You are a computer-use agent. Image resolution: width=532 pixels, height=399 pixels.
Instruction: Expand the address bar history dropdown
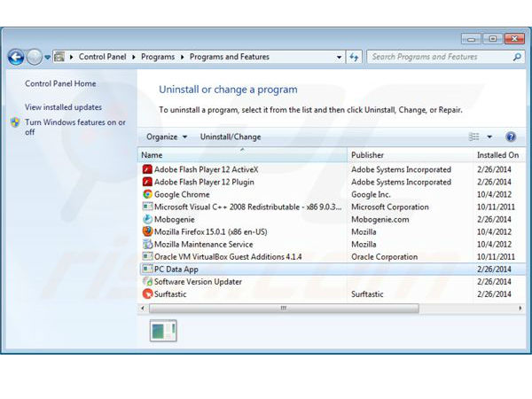pyautogui.click(x=339, y=57)
